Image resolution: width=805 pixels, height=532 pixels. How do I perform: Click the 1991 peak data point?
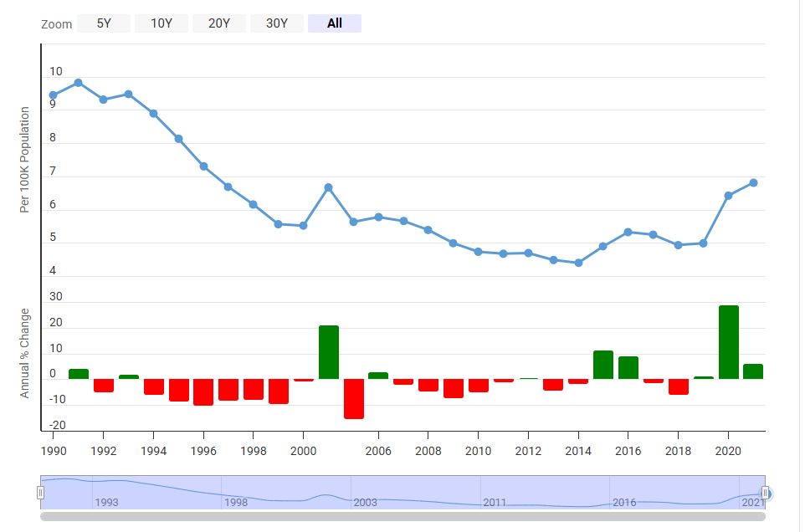[78, 83]
